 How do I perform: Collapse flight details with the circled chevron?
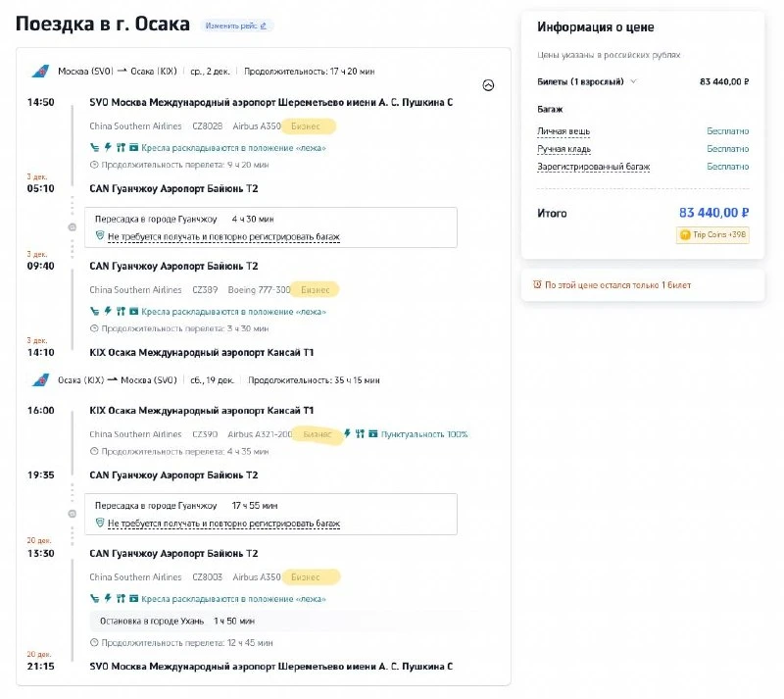tap(488, 85)
